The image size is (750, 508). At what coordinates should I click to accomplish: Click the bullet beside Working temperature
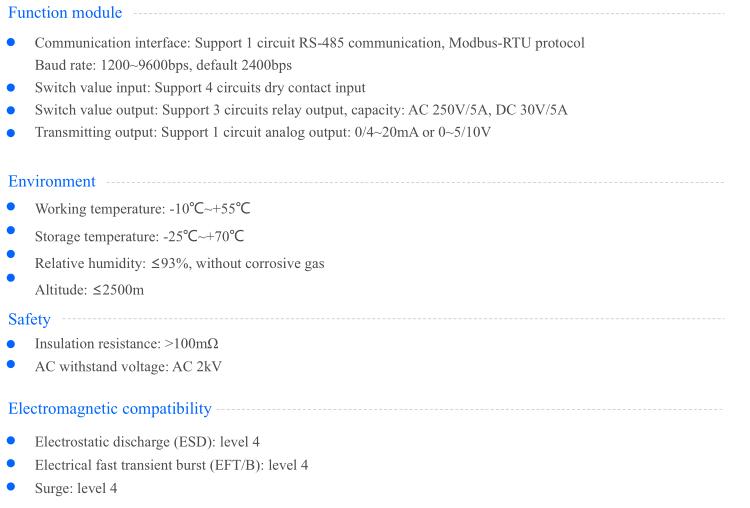[x=11, y=207]
